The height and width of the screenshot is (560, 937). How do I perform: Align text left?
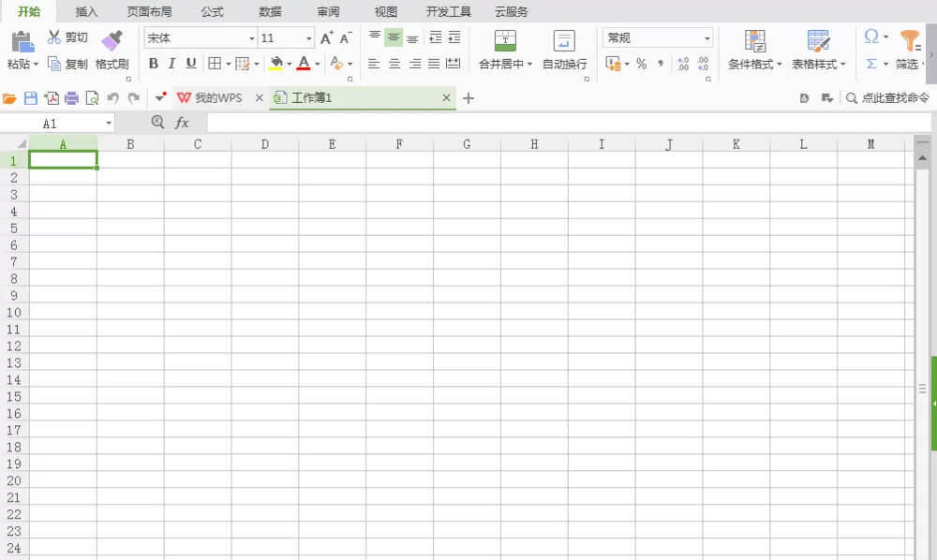(374, 64)
